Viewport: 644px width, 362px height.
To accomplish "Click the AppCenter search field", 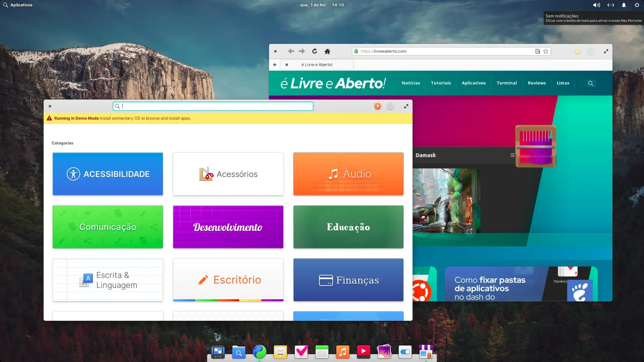I will pyautogui.click(x=213, y=106).
